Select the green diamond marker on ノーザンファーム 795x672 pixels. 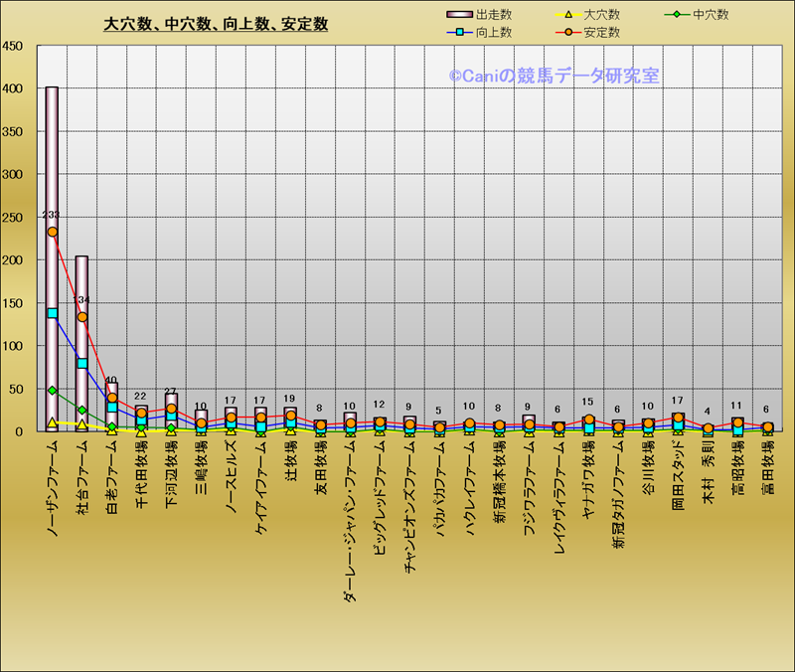[x=52, y=391]
